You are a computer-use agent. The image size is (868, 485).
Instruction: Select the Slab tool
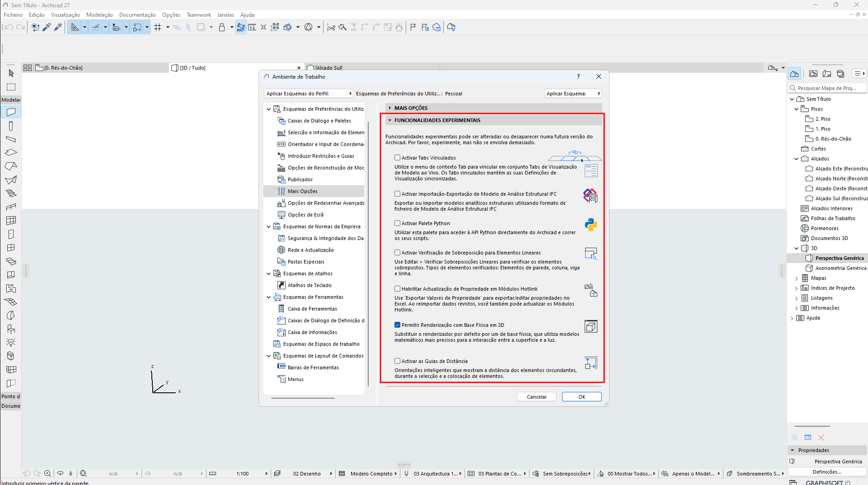tap(11, 153)
